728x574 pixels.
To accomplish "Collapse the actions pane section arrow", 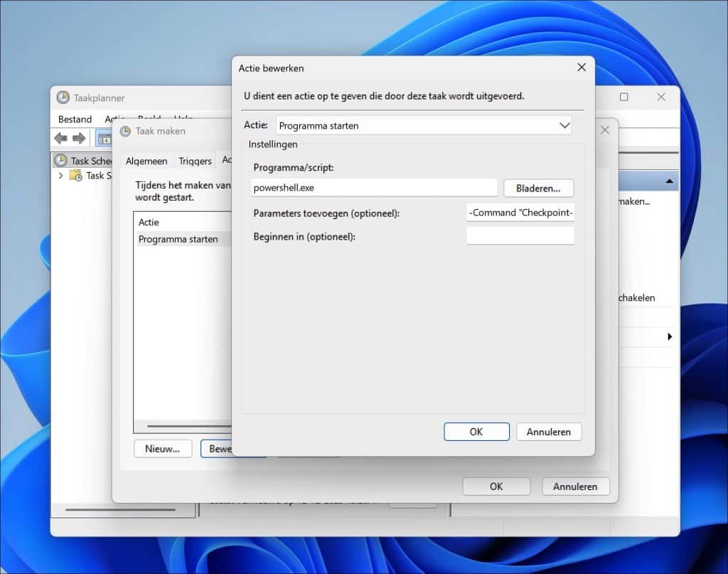I will (668, 181).
